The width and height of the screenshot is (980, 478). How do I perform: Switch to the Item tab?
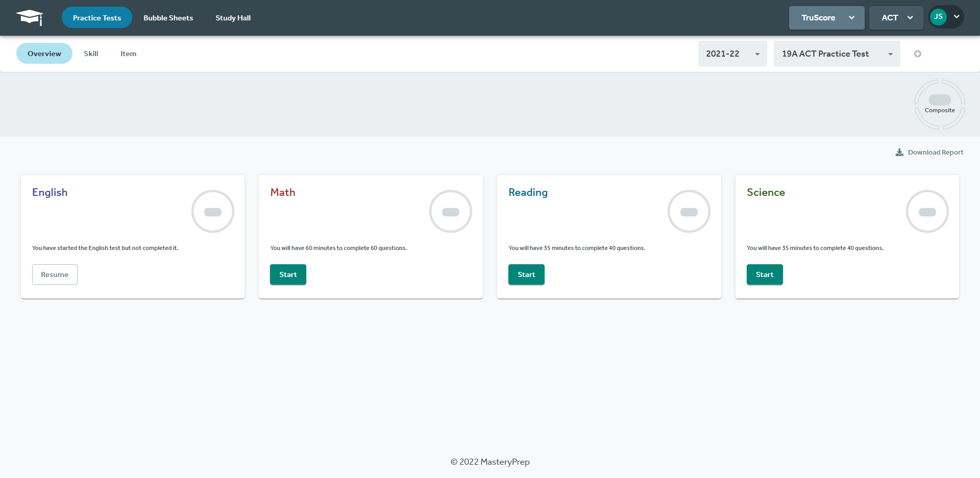tap(128, 53)
